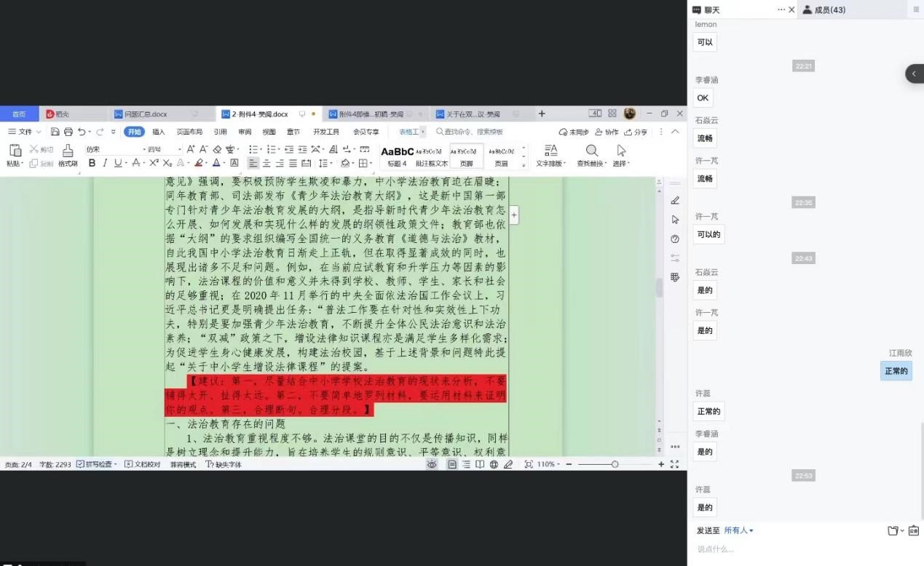Click the 缺失字体 missing fonts button
The height and width of the screenshot is (566, 924).
tap(224, 464)
